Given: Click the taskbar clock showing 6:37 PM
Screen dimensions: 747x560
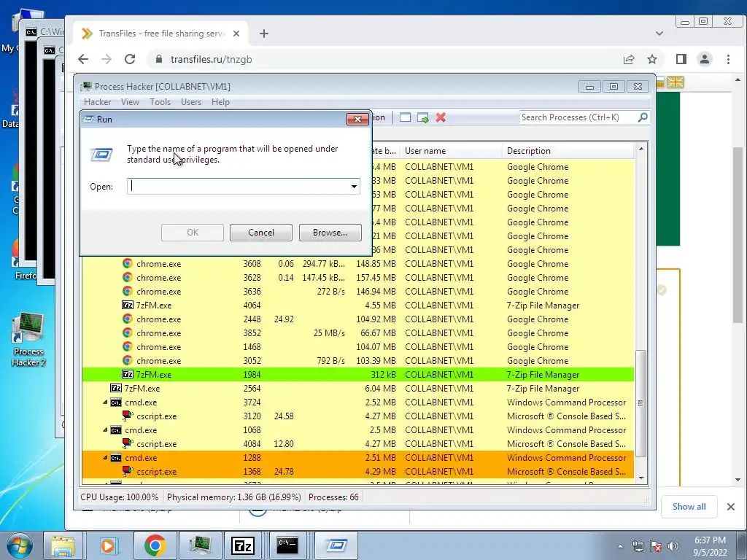Looking at the screenshot, I should (710, 546).
